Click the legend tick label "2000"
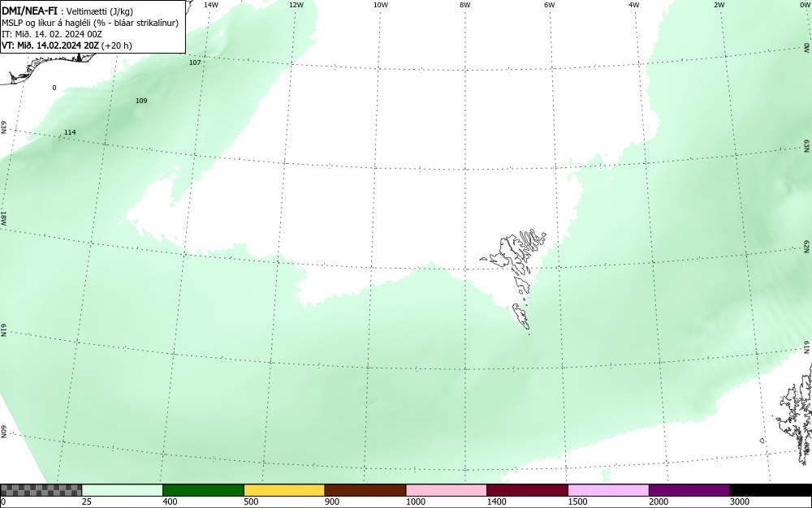The width and height of the screenshot is (812, 508). tap(659, 502)
